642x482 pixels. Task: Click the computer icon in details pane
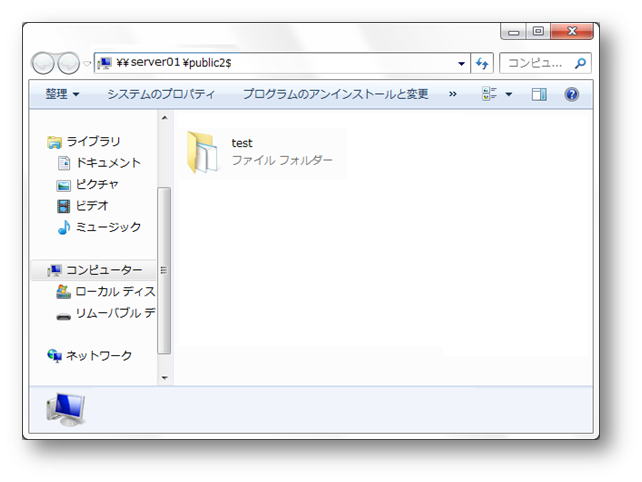tap(66, 410)
